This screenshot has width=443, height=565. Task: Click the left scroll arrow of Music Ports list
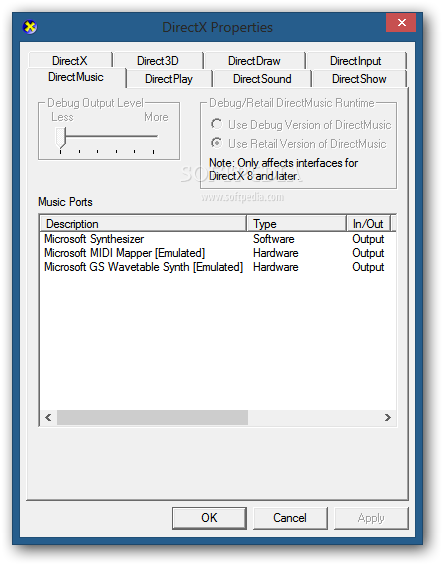click(48, 417)
